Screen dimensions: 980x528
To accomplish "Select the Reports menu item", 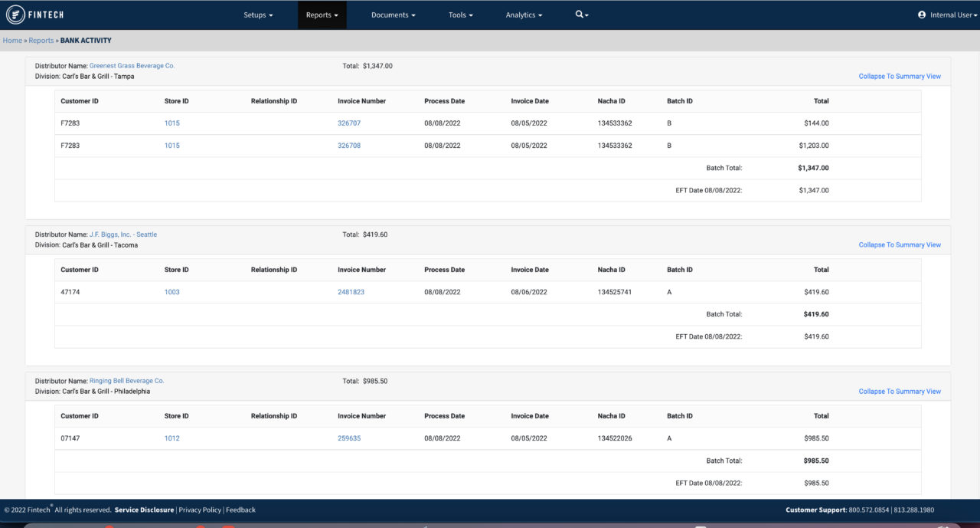I will [x=322, y=15].
